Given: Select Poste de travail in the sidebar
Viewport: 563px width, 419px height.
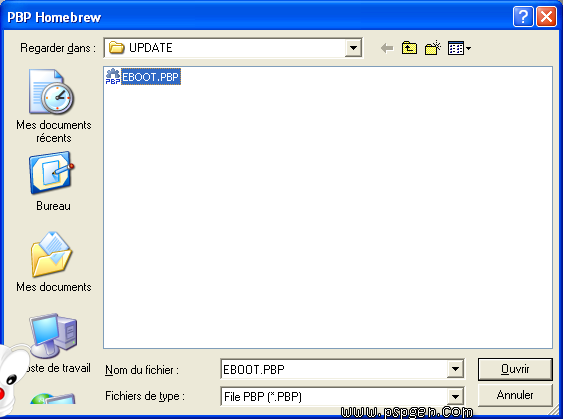Looking at the screenshot, I should 53,343.
